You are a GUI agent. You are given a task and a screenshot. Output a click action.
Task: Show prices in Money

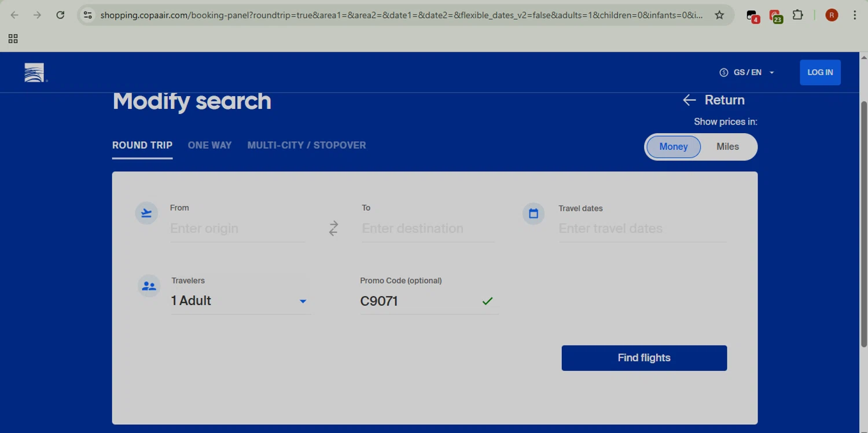coord(674,147)
